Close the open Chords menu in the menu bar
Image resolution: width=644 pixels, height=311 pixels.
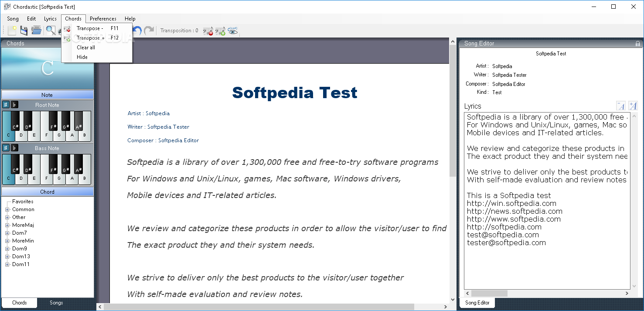tap(73, 19)
